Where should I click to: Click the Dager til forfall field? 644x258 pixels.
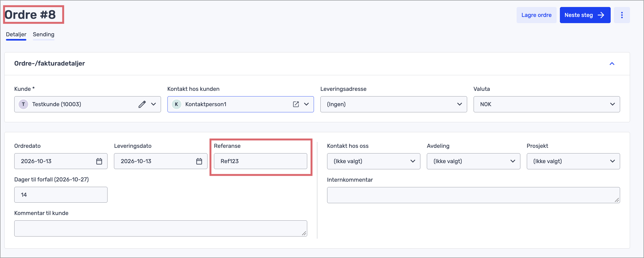(61, 195)
